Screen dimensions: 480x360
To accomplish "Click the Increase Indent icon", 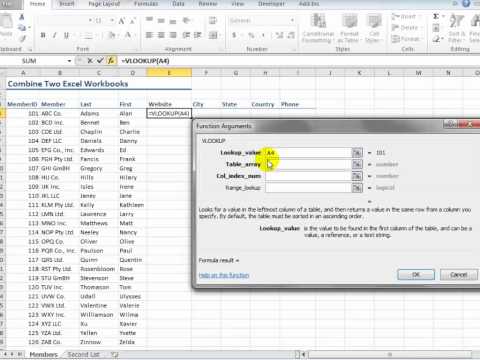I will pyautogui.click(x=198, y=35).
